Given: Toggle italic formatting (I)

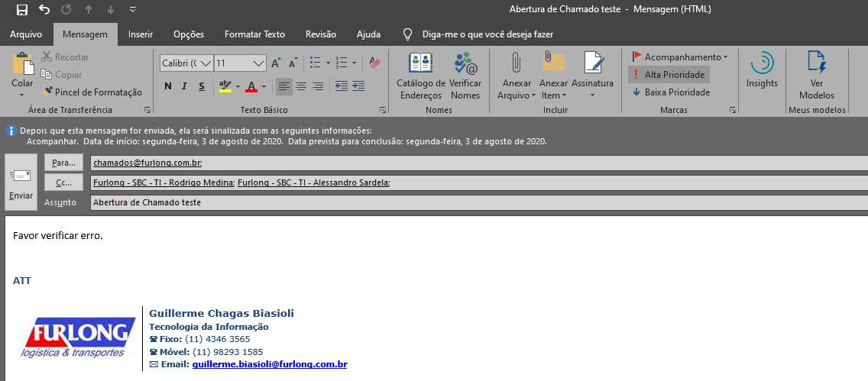Looking at the screenshot, I should tap(185, 86).
